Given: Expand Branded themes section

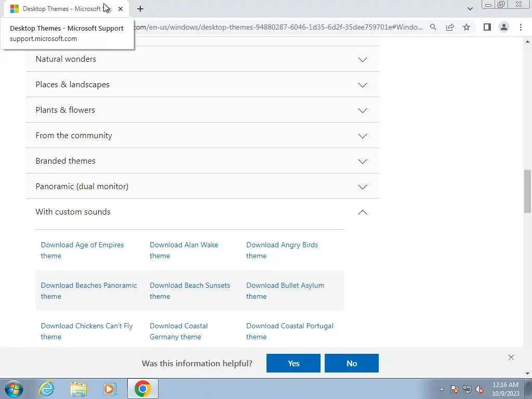Looking at the screenshot, I should coord(203,161).
